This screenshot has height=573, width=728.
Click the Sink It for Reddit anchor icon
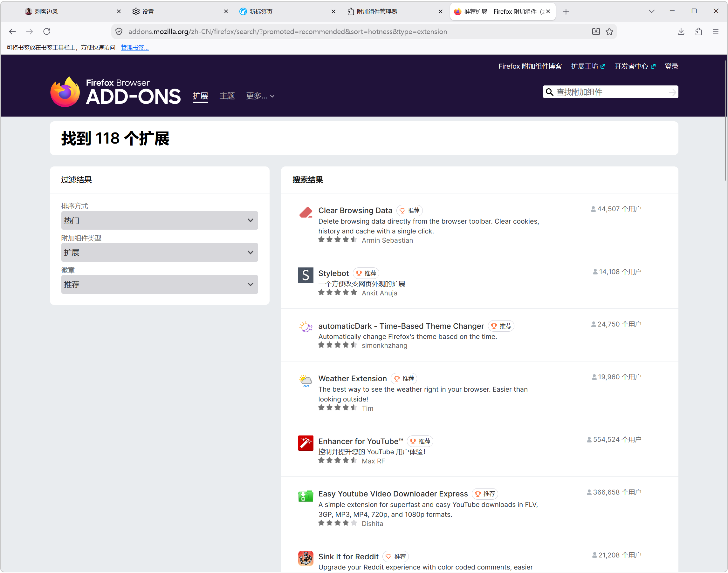pos(306,558)
